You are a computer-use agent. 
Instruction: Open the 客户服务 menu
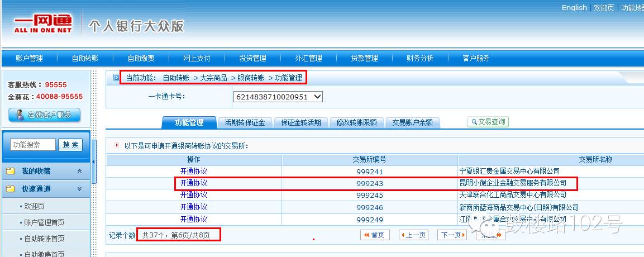pos(476,58)
